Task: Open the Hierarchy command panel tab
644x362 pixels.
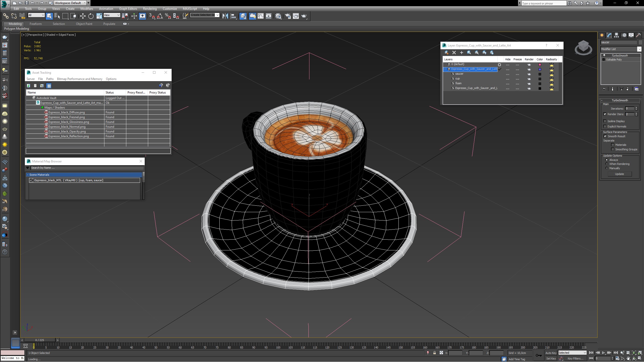Action: pos(616,35)
